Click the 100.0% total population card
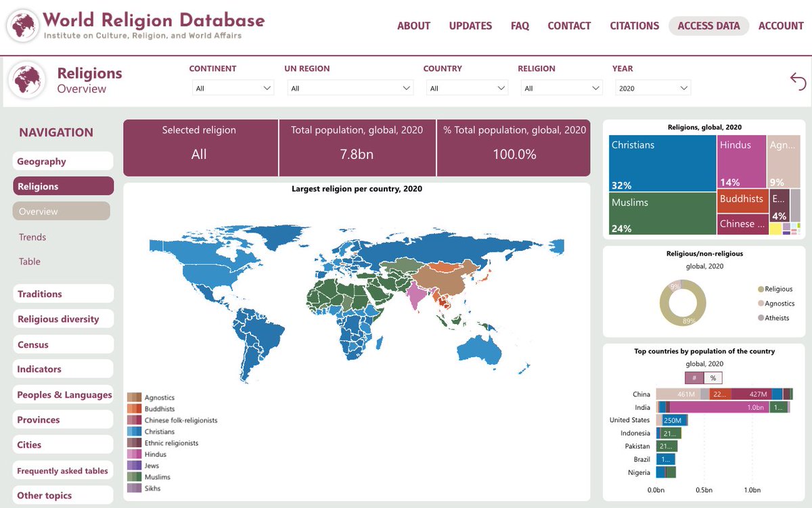812x508 pixels. point(513,148)
